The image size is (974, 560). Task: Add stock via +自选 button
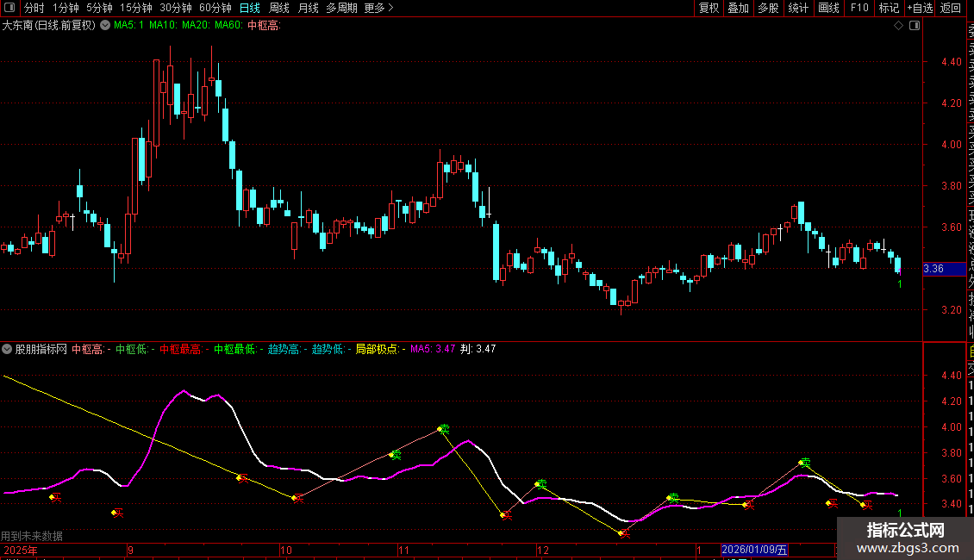[920, 8]
